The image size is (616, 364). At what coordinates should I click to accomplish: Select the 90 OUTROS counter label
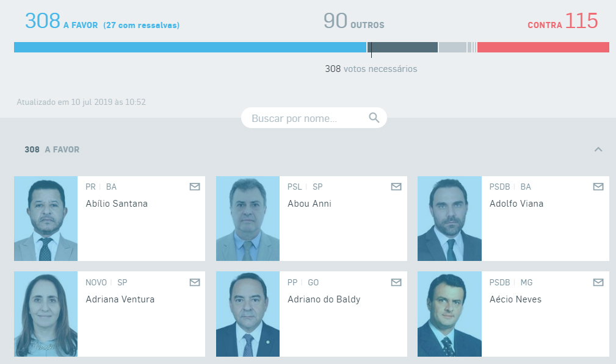click(354, 21)
